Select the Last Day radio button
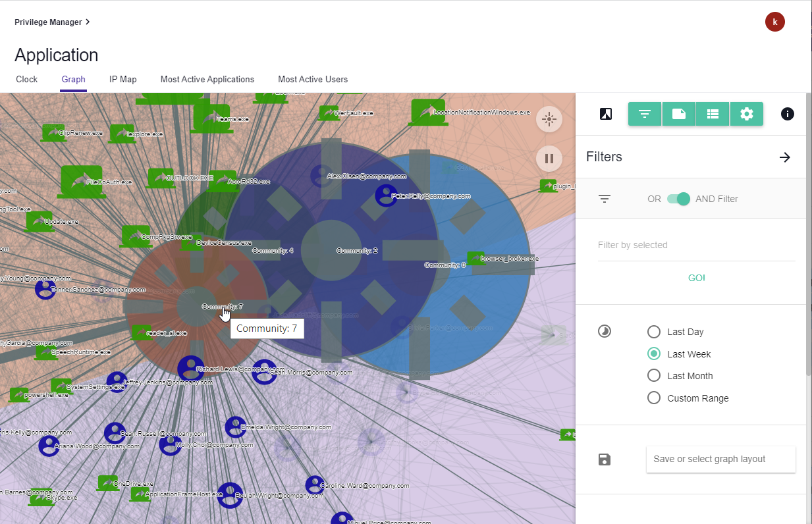The width and height of the screenshot is (812, 524). 653,332
